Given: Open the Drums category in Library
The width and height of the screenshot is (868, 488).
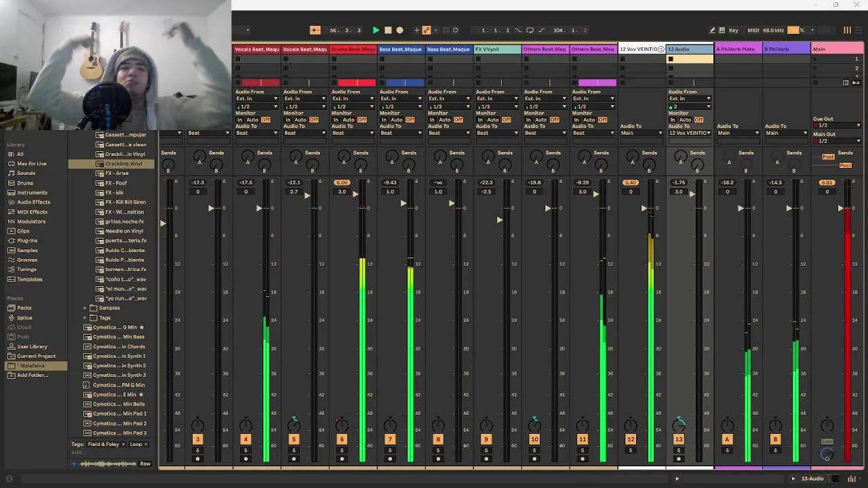Looking at the screenshot, I should [x=25, y=183].
